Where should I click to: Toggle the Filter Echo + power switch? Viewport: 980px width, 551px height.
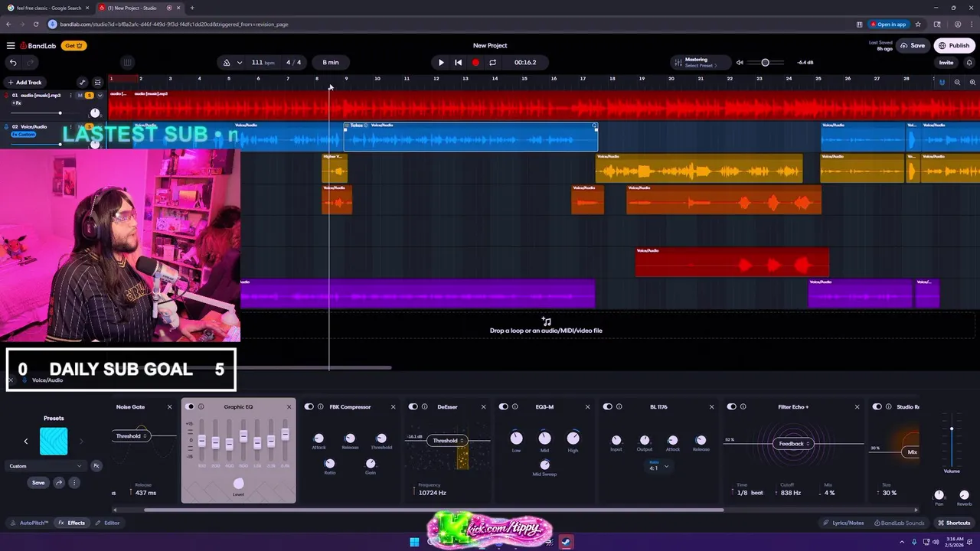[x=732, y=407]
